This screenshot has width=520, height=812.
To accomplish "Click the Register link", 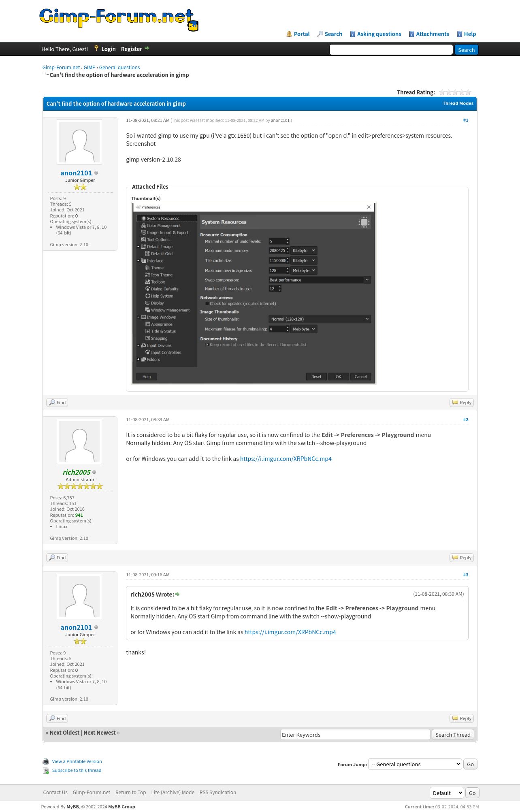I will pyautogui.click(x=131, y=49).
